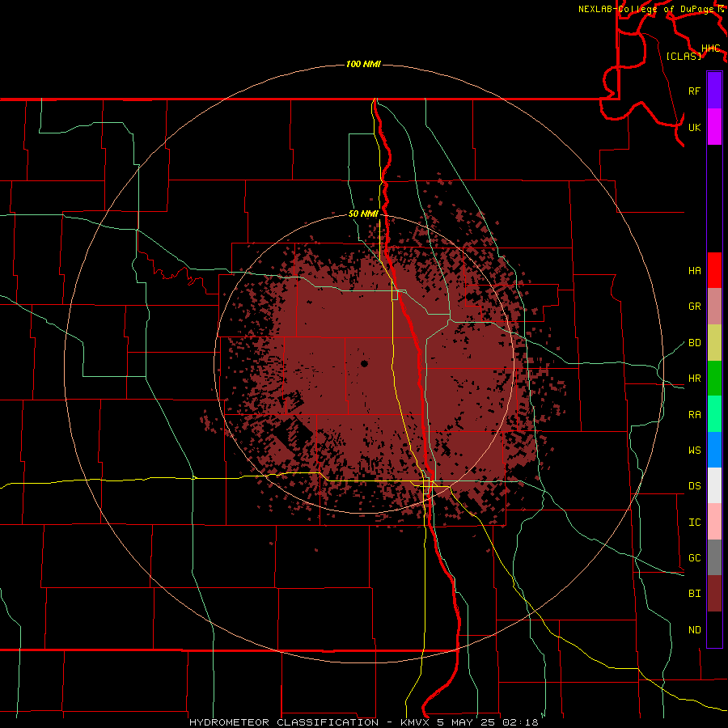Click the RA mint-green legend swatch

pos(714,414)
